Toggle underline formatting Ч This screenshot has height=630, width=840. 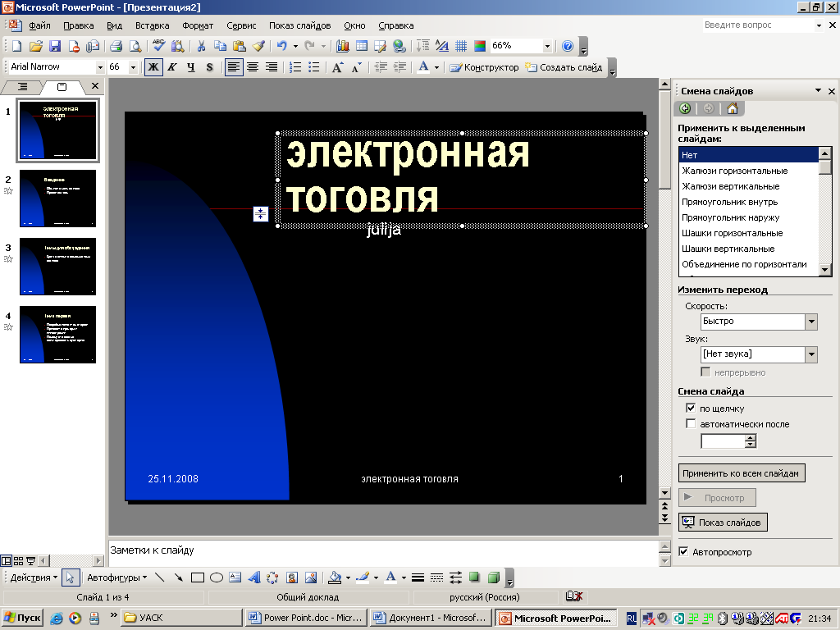point(191,67)
